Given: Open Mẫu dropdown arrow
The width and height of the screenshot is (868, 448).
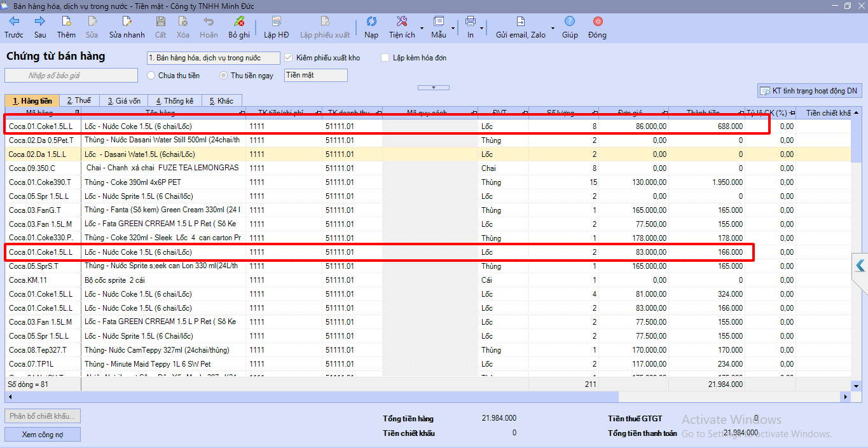Looking at the screenshot, I should pyautogui.click(x=453, y=29).
